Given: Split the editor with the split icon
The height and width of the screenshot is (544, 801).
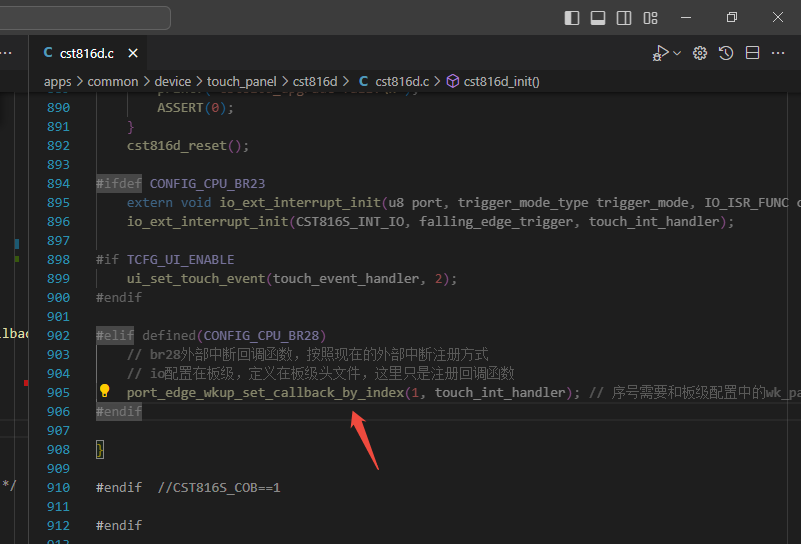Looking at the screenshot, I should click(752, 53).
